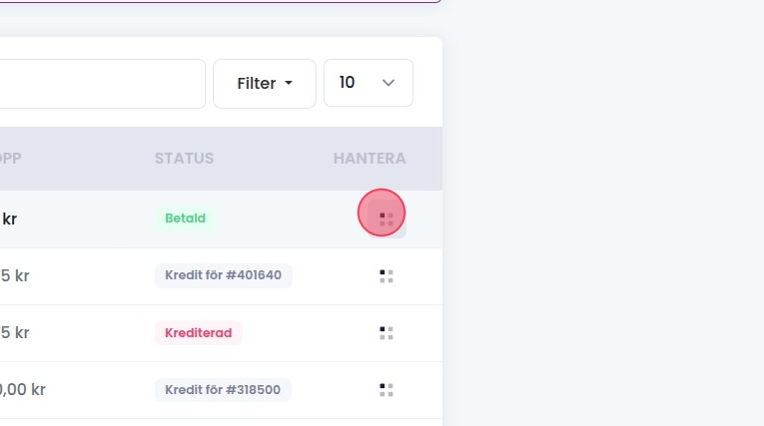The width and height of the screenshot is (764, 426).
Task: Click inside the search input field
Action: (100, 84)
